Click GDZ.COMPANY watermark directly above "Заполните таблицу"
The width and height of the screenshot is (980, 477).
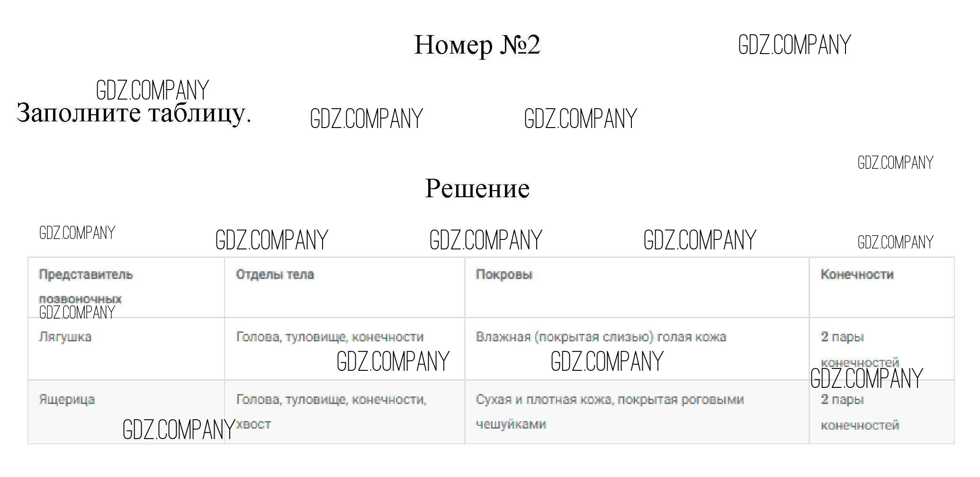click(152, 90)
